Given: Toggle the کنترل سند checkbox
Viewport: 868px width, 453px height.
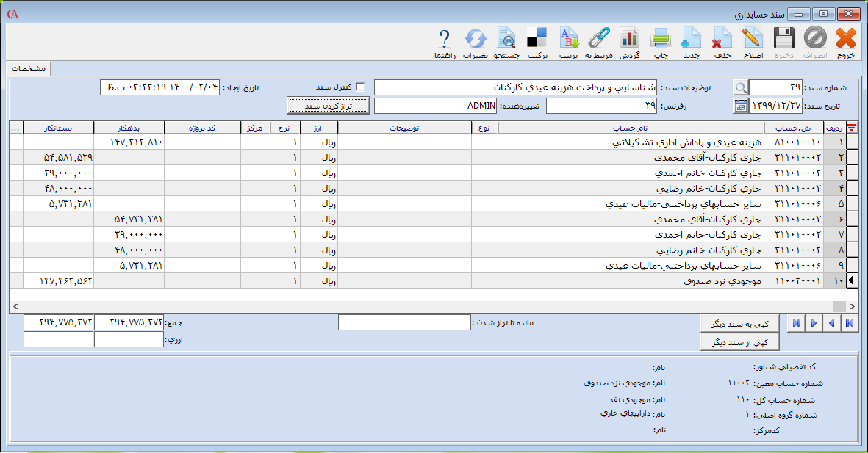Looking at the screenshot, I should pyautogui.click(x=360, y=87).
